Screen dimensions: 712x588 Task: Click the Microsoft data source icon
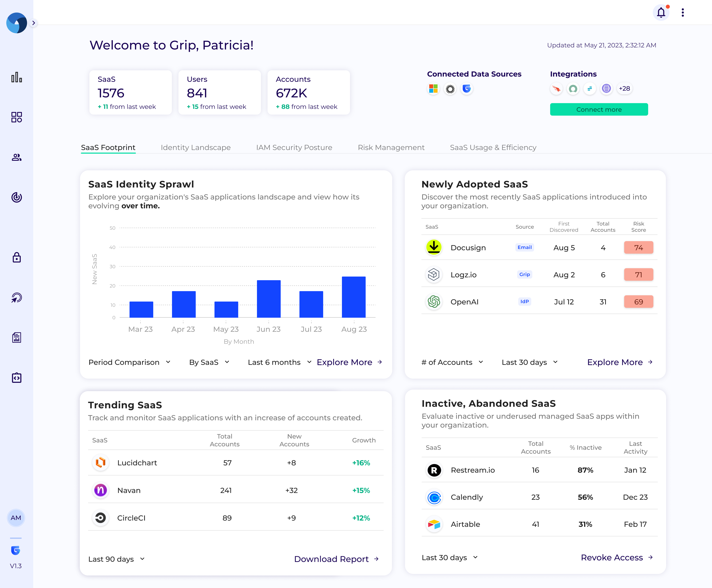433,89
